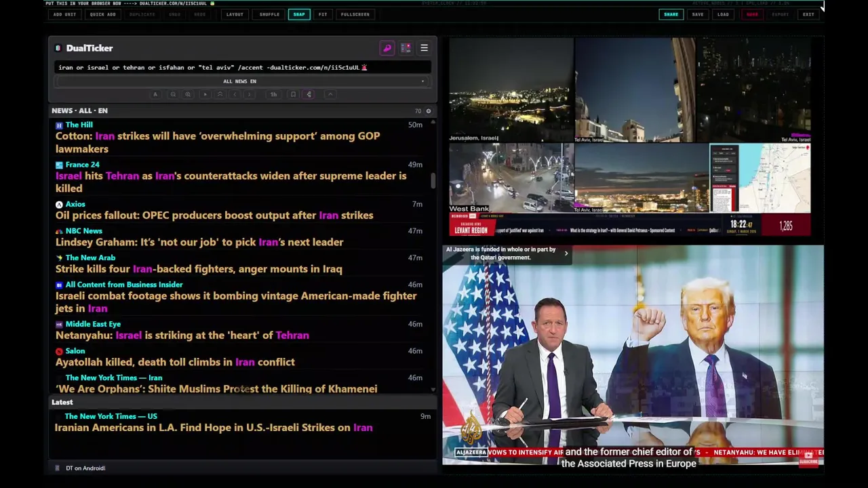Click the news list scroll up arrow
Image resolution: width=868 pixels, height=488 pixels.
coord(433,121)
